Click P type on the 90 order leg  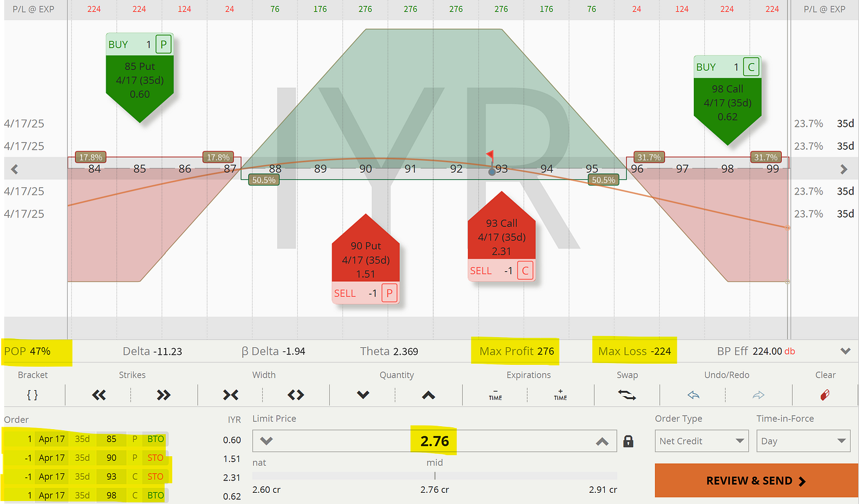pyautogui.click(x=135, y=458)
